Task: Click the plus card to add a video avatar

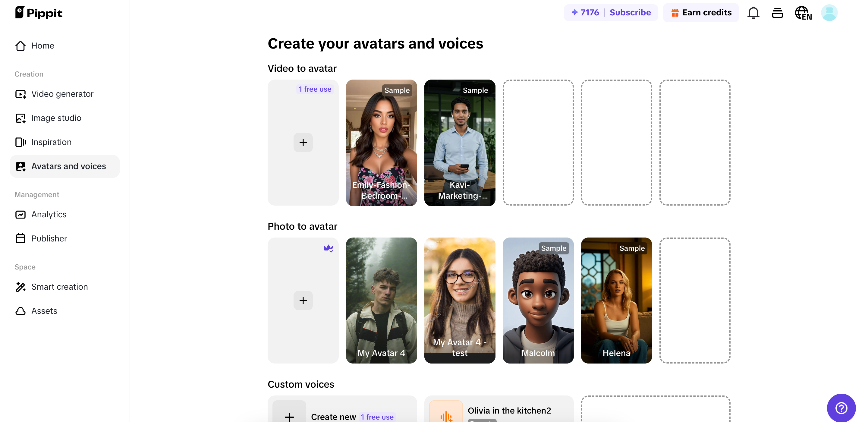Action: tap(303, 142)
